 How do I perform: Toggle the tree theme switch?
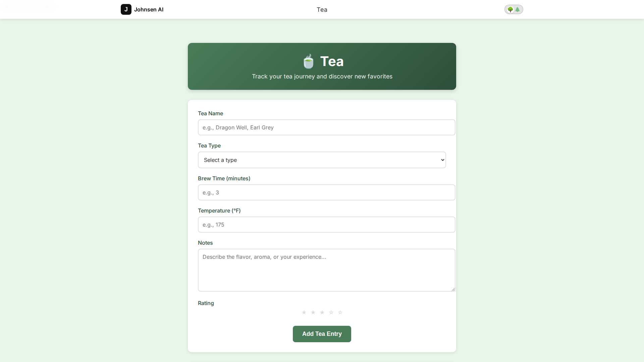[x=514, y=9]
